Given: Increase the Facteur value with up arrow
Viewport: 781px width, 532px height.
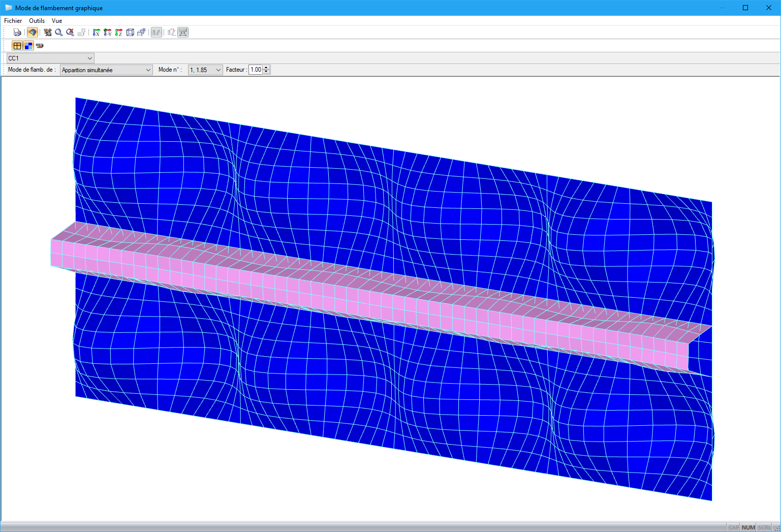Looking at the screenshot, I should click(x=266, y=68).
